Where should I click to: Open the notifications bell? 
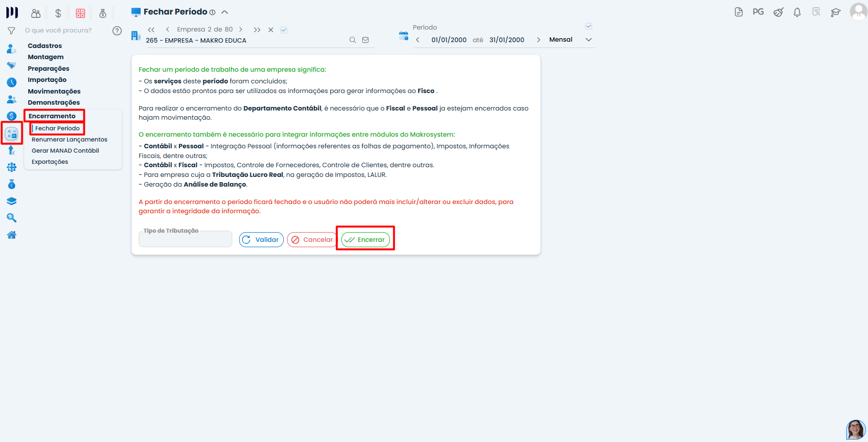click(x=797, y=12)
